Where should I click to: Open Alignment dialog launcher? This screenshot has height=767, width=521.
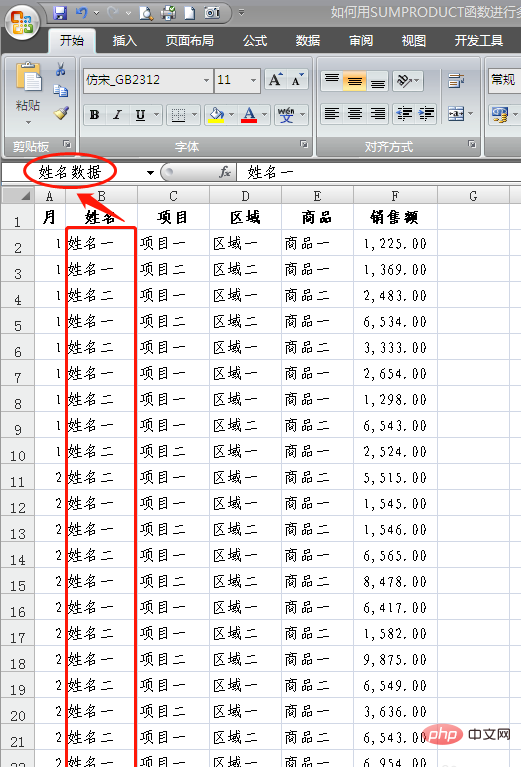[472, 144]
